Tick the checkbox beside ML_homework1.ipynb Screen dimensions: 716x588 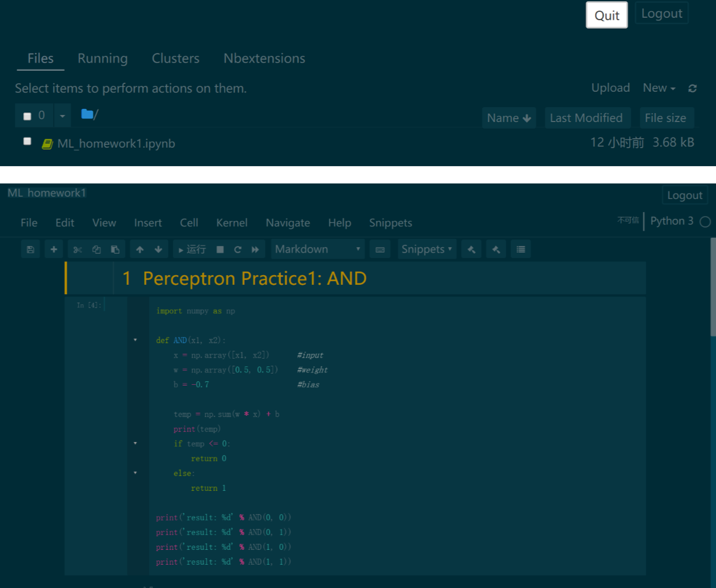[x=27, y=141]
